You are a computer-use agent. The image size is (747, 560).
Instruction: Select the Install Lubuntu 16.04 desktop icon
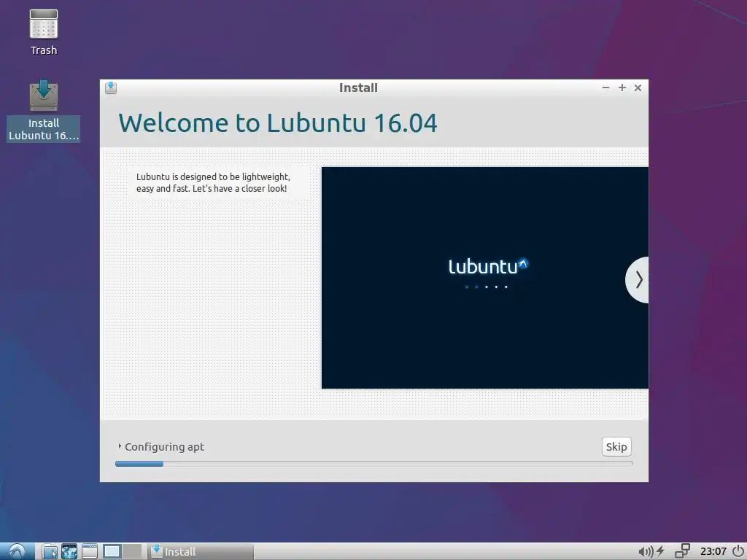coord(43,111)
